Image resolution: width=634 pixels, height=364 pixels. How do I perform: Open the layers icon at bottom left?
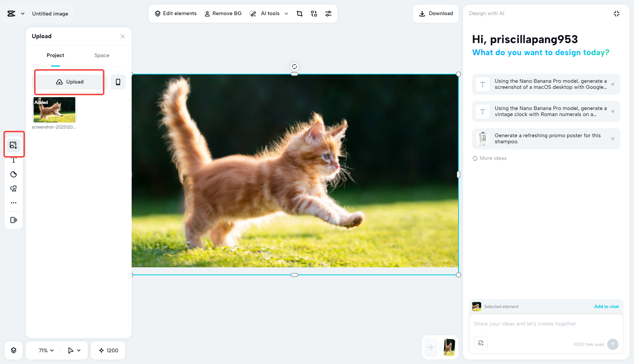click(x=14, y=350)
